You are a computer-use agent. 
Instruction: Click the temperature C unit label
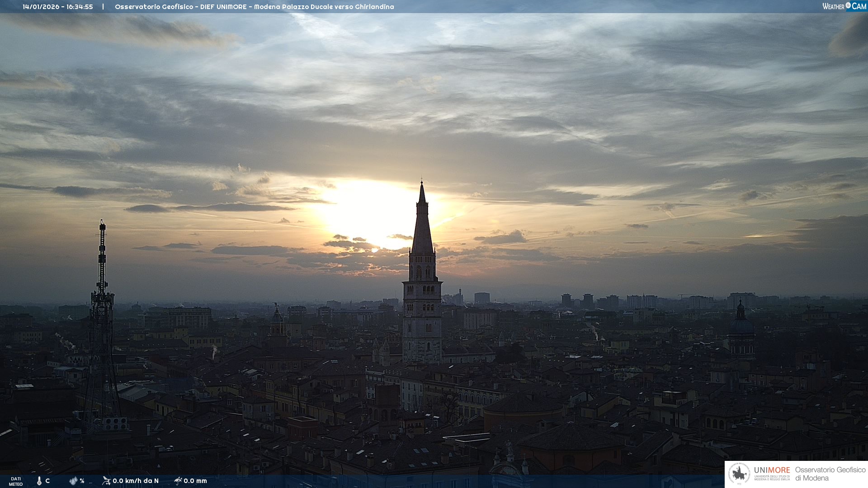tap(47, 481)
